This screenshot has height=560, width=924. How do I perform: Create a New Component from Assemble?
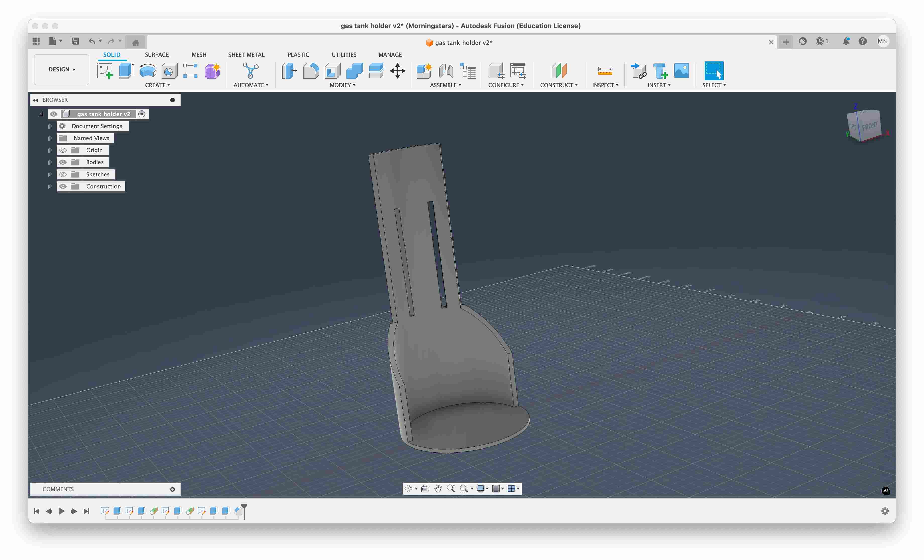(x=425, y=71)
